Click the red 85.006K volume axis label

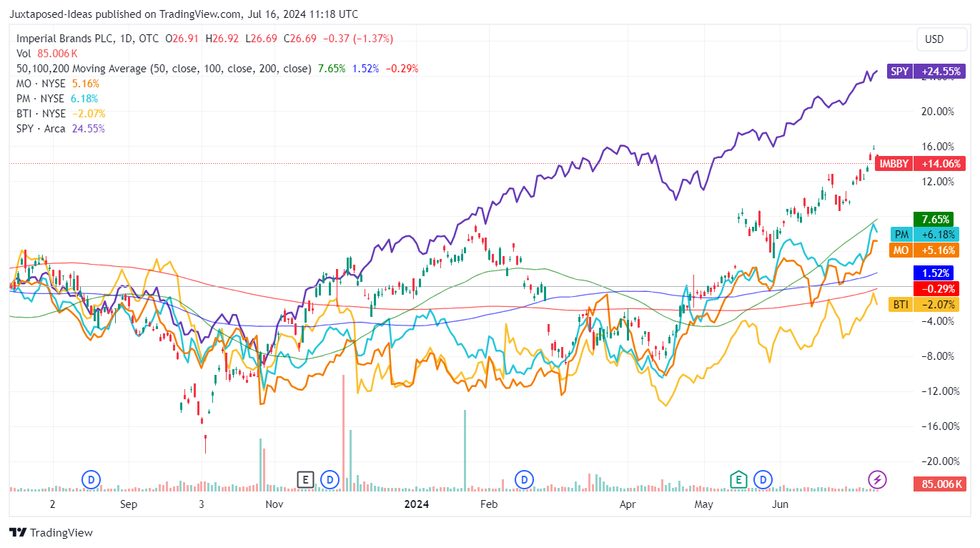coord(939,484)
